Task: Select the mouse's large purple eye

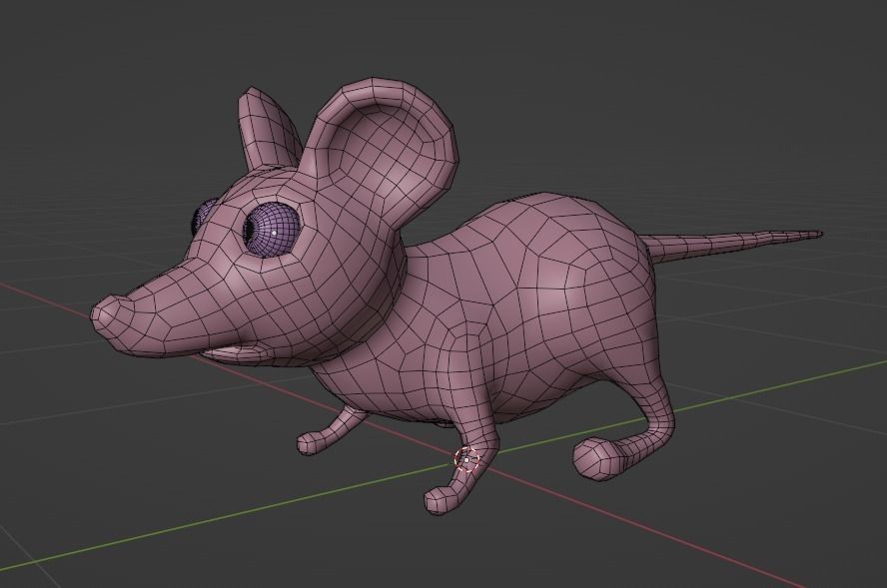Action: pos(271,231)
